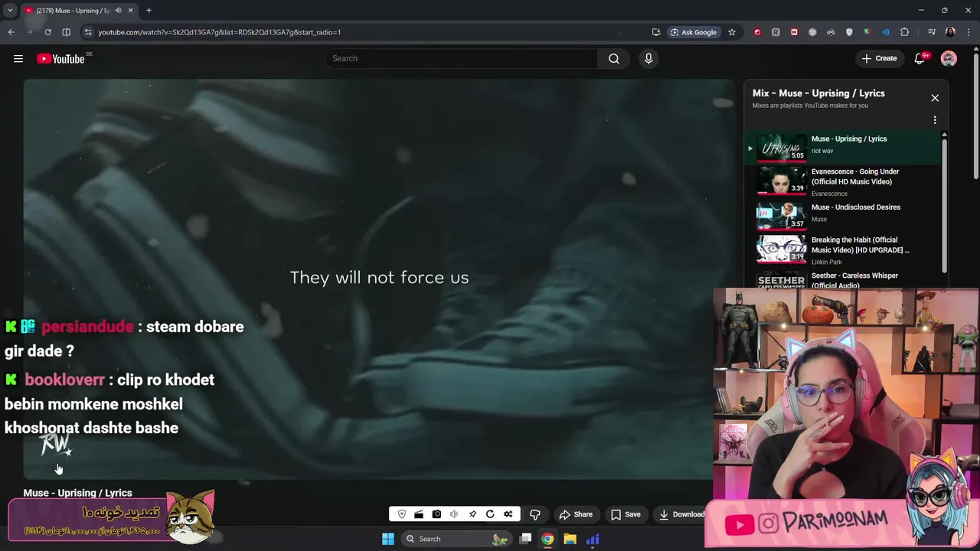
Task: Click the colored shield extension icon
Action: pos(867,32)
